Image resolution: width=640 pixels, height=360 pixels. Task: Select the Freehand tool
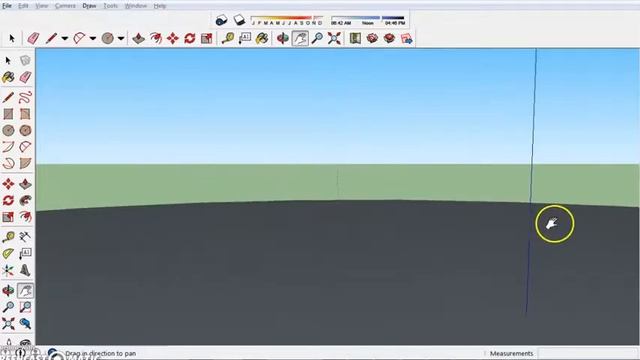coord(25,98)
